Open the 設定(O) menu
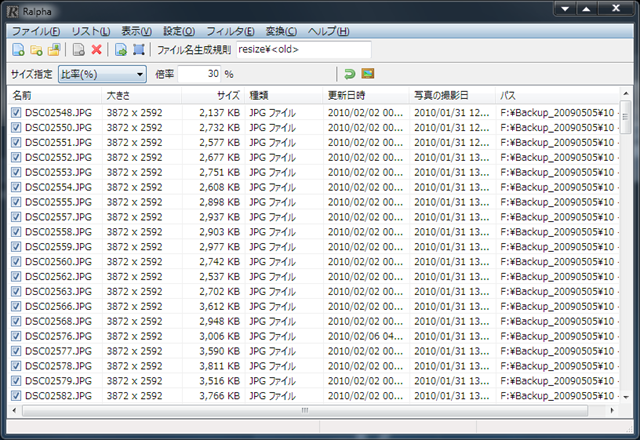This screenshot has width=640, height=440. [179, 31]
